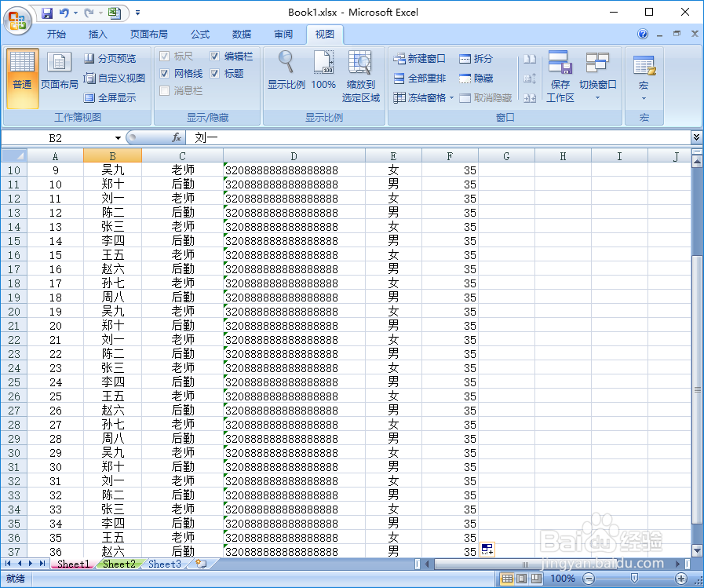Open the Data (数据) tab
This screenshot has height=588, width=704.
tap(242, 34)
